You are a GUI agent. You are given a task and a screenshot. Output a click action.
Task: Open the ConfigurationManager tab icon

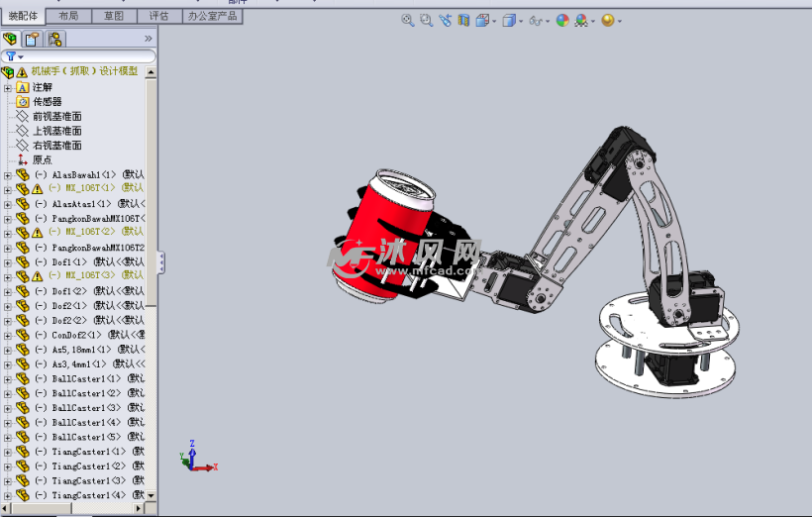pyautogui.click(x=54, y=39)
